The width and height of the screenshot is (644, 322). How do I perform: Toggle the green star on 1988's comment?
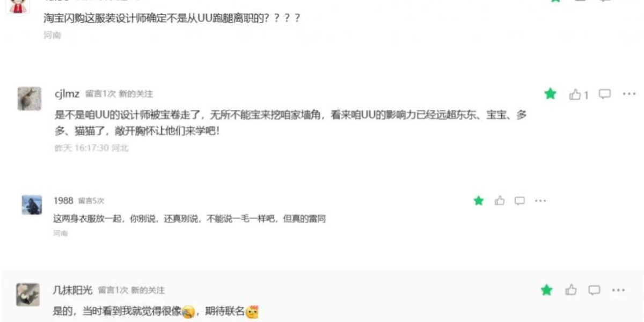tap(479, 201)
